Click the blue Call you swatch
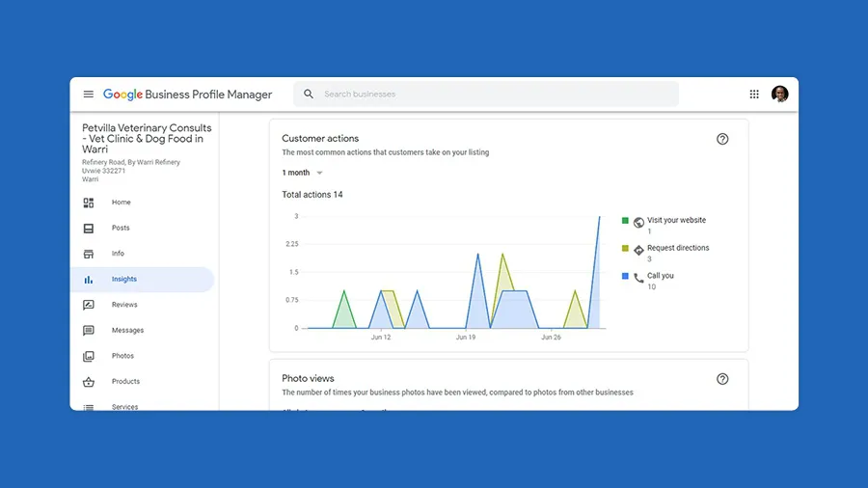 tap(625, 276)
